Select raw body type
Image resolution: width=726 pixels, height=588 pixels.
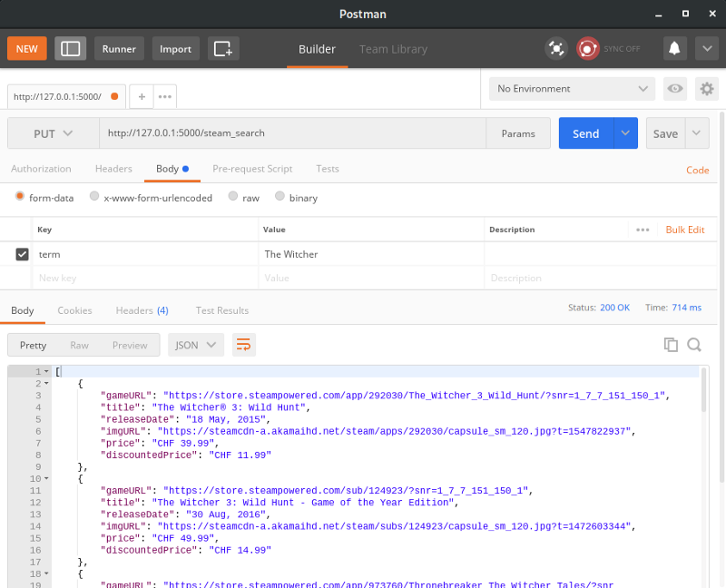click(233, 196)
